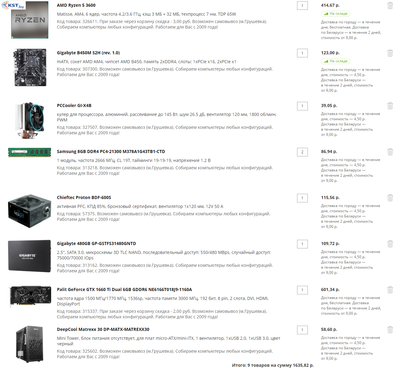Open DeepCool Matrexx 30 product title
Viewport: 400px width, 368px height.
(x=103, y=329)
